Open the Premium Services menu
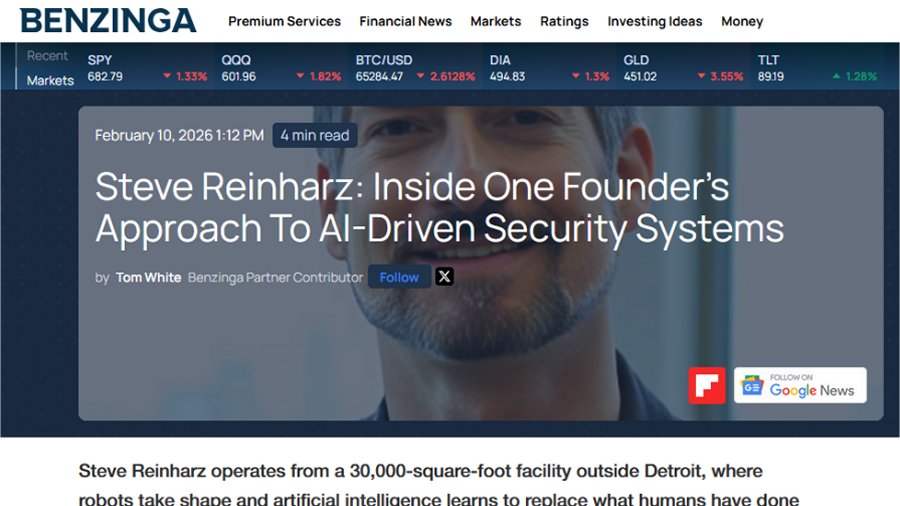This screenshot has height=506, width=900. 284,21
